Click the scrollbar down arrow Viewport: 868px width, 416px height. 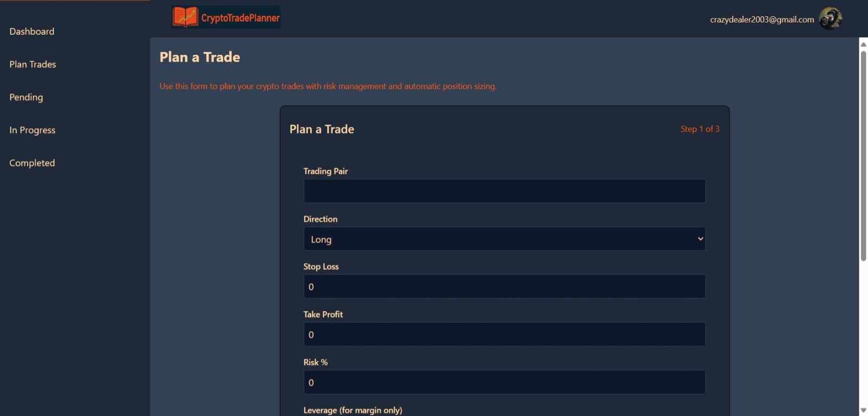[863, 411]
